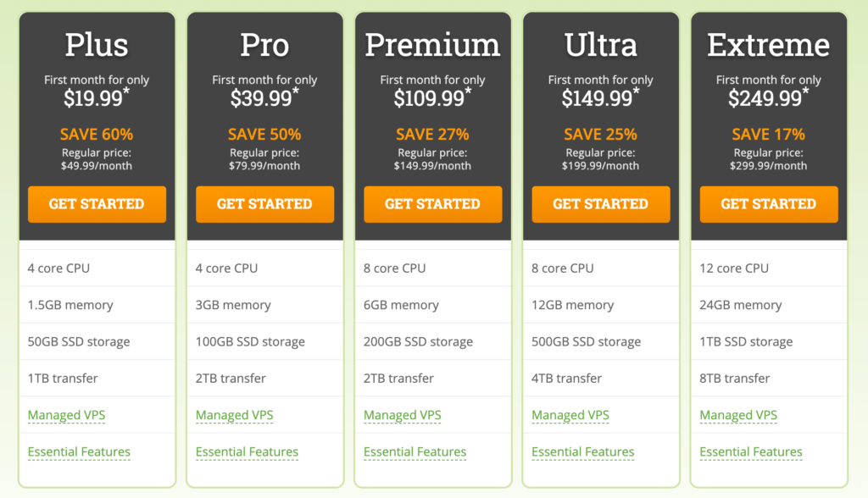Click GET STARTED under the Pro plan
The image size is (868, 498).
click(x=264, y=204)
